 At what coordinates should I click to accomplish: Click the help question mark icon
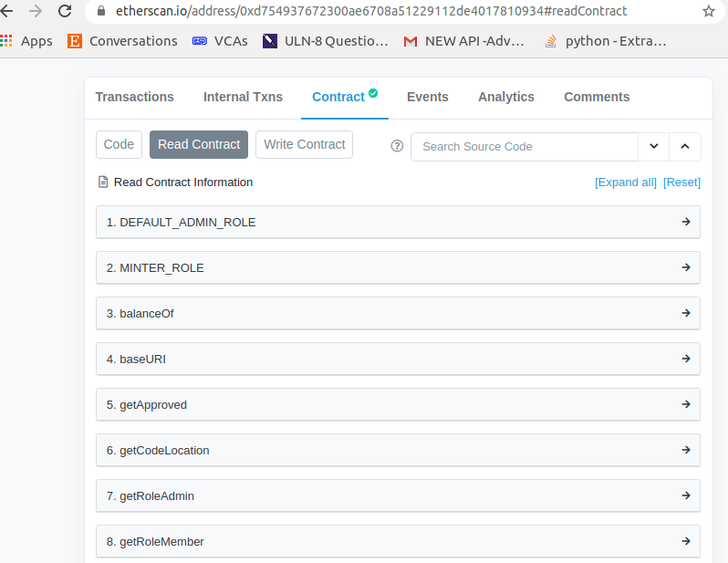pyautogui.click(x=397, y=146)
